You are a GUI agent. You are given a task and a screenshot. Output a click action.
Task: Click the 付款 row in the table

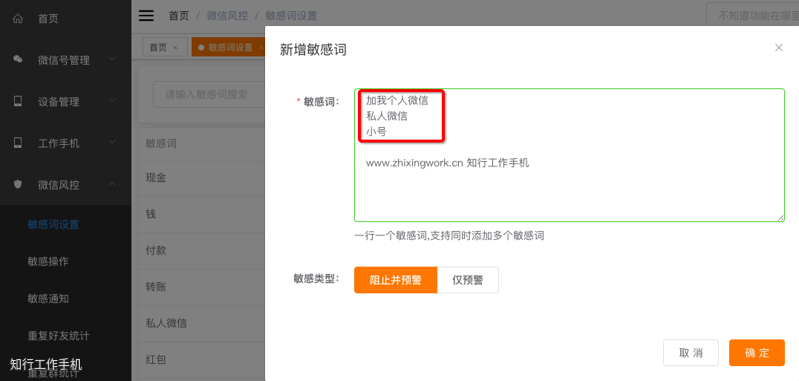coord(201,251)
